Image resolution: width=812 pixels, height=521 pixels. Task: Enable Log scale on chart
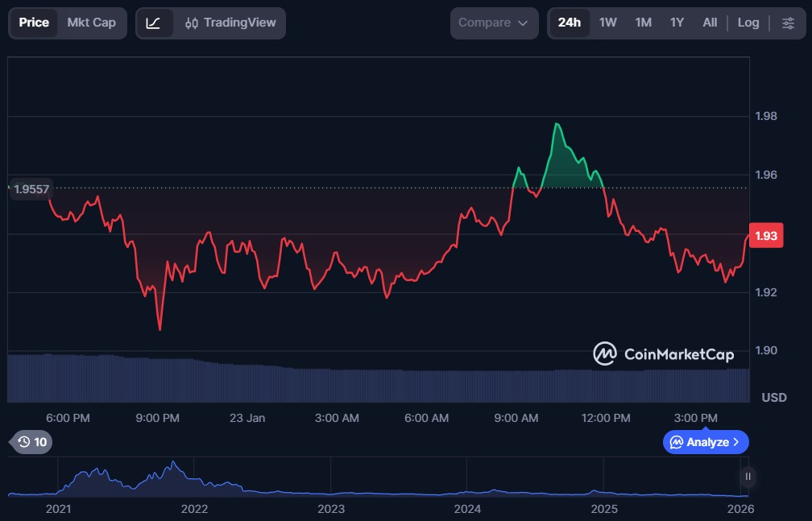pos(748,23)
